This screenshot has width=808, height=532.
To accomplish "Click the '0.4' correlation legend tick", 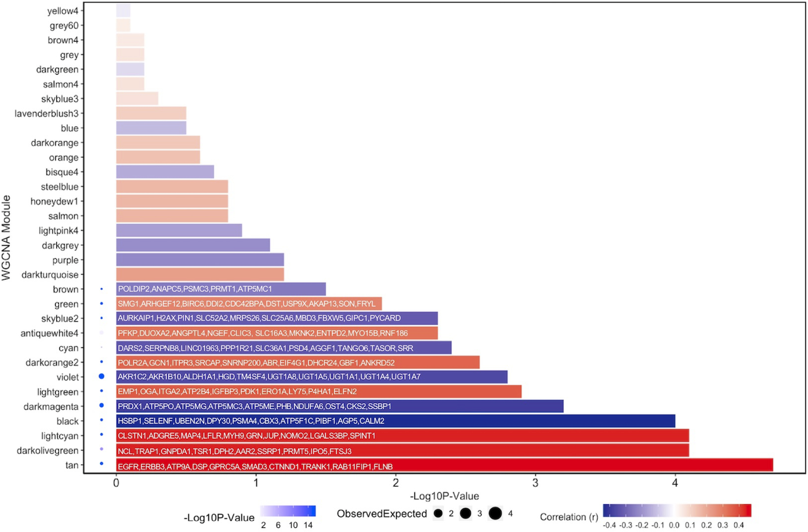I will [x=738, y=525].
